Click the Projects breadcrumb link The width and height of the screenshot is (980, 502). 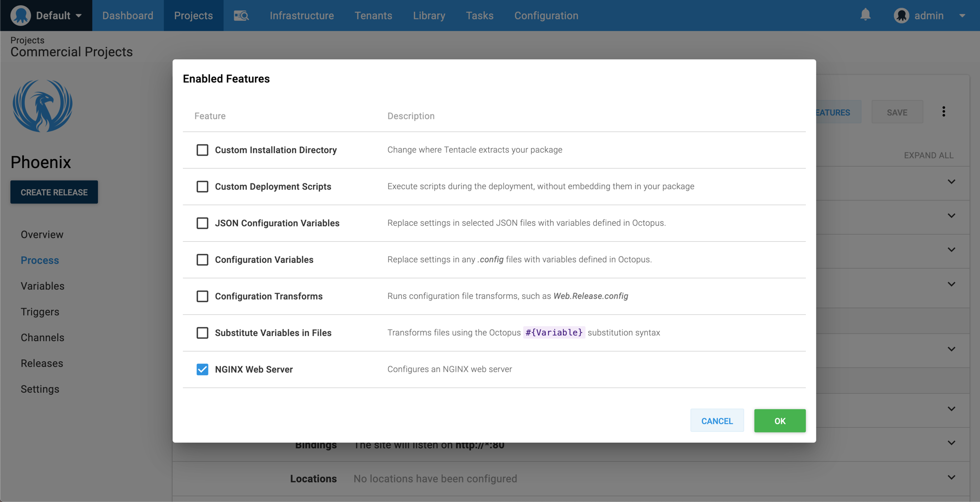pos(27,40)
